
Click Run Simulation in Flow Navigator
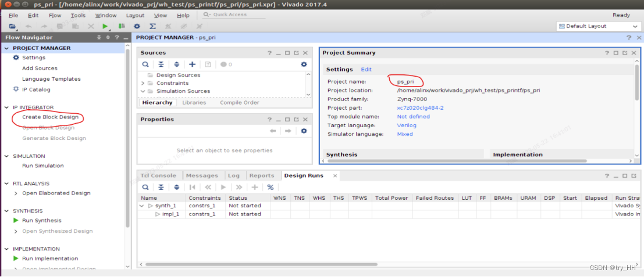click(x=43, y=166)
